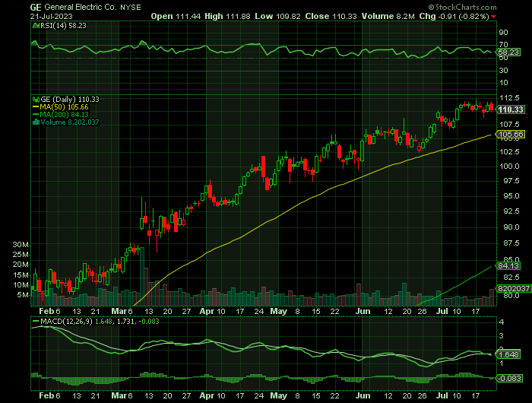This screenshot has height=403, width=532.
Task: Click the High 111.88 value
Action: [x=228, y=16]
